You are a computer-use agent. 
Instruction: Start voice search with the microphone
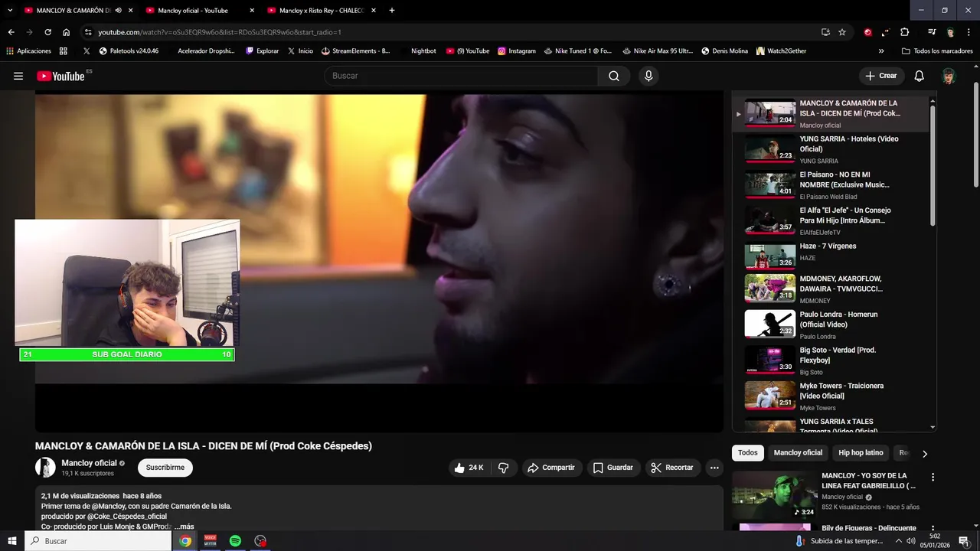pos(648,76)
